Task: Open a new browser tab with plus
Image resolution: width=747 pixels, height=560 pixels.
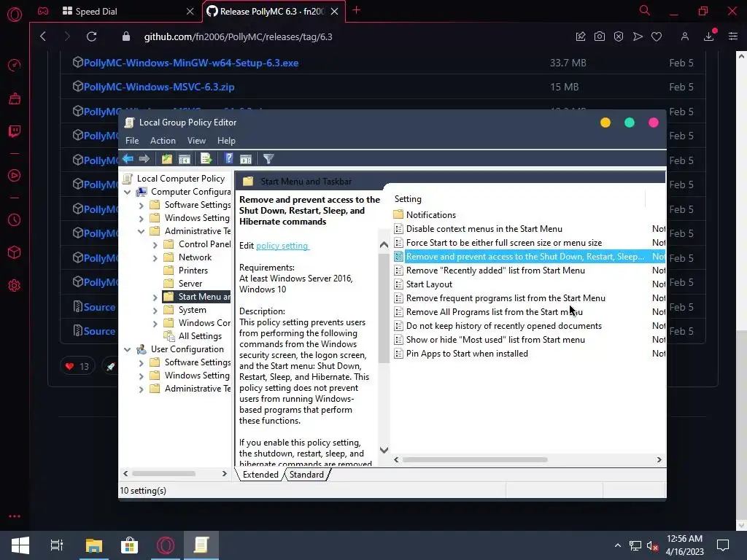Action: coord(356,10)
